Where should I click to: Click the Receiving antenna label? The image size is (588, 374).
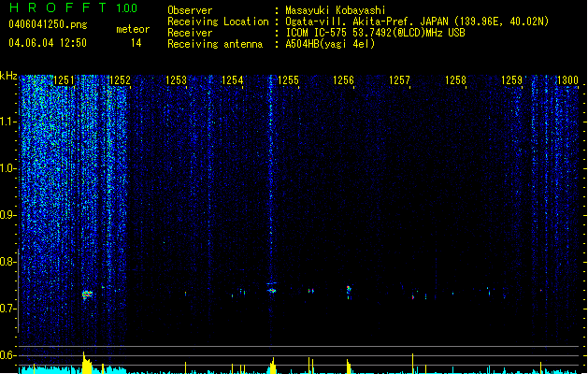[x=215, y=44]
